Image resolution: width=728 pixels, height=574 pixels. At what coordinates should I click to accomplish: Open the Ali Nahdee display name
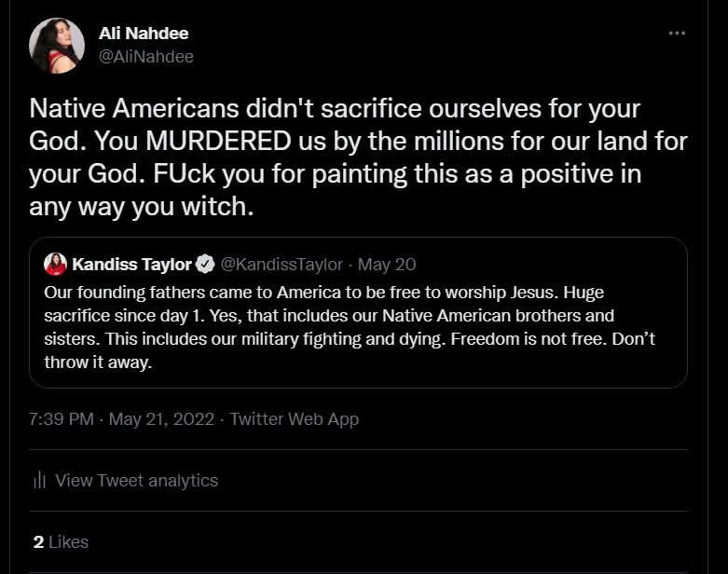144,34
